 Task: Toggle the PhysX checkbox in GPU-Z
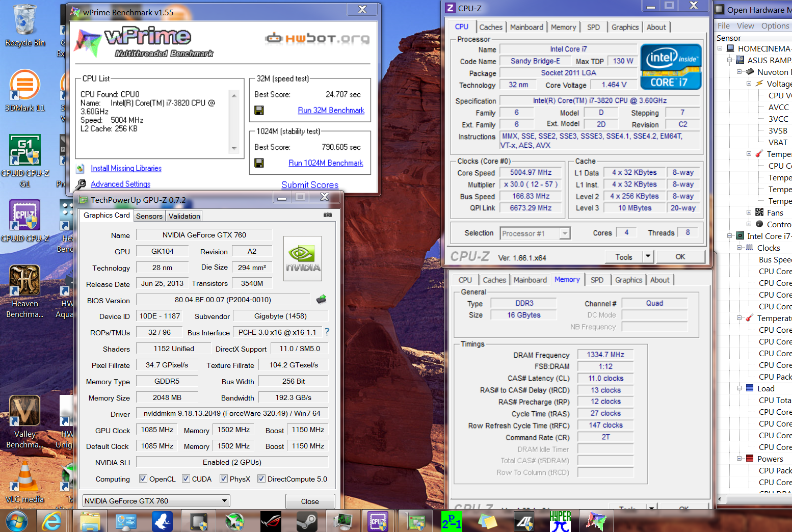[224, 478]
